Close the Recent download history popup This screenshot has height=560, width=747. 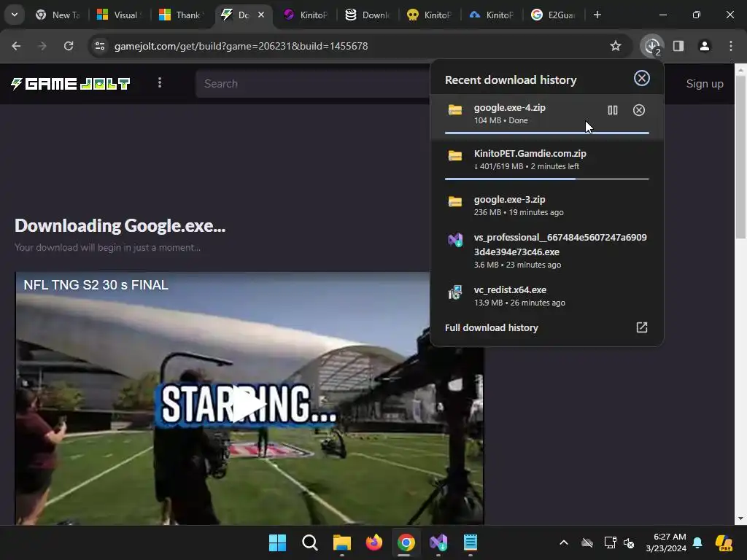point(642,78)
